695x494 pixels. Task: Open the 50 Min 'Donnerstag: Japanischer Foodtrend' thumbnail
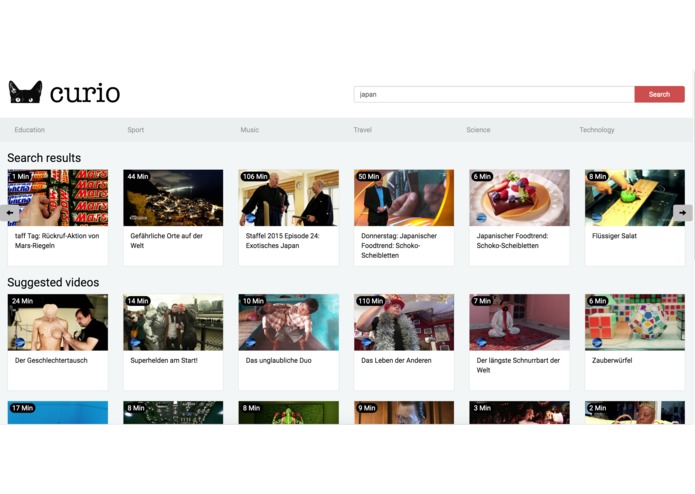[x=404, y=198]
